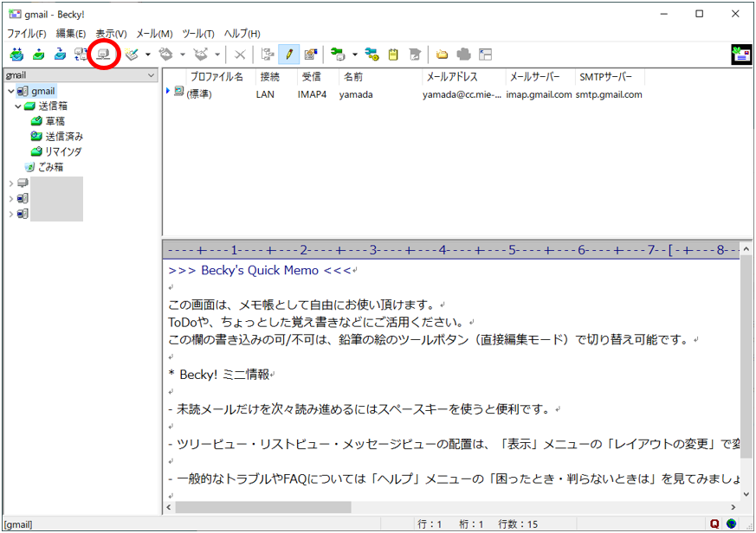Expand the first hidden mailbox below ごみ箱
Image resolution: width=756 pixels, height=533 pixels.
11,183
